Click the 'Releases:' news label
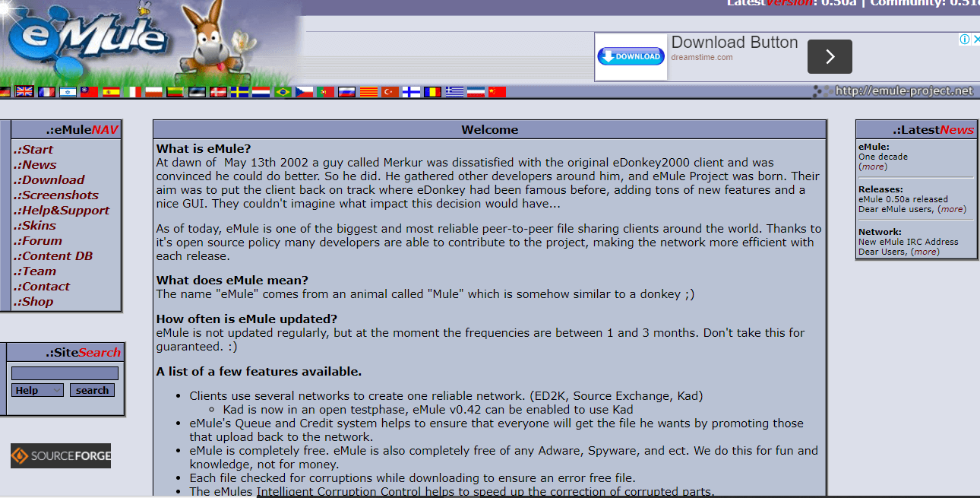Screen dimensions: 980x498 880,189
